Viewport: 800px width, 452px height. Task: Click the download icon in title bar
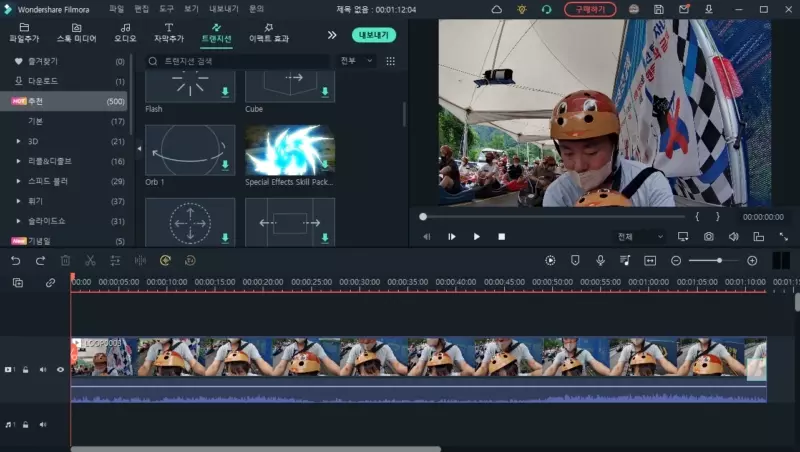(x=709, y=9)
